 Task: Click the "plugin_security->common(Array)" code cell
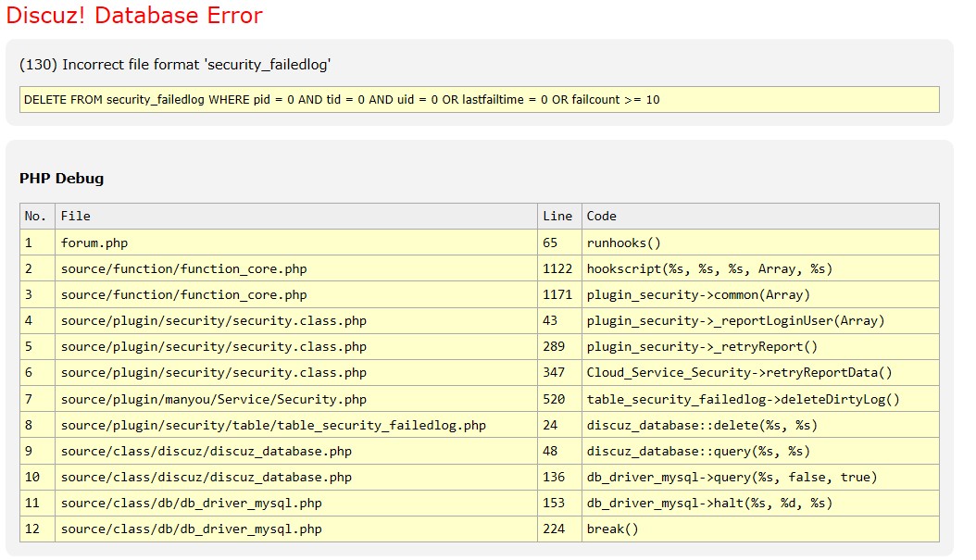(x=760, y=295)
